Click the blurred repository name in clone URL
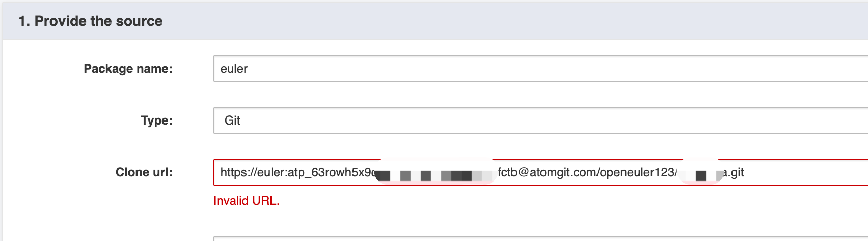This screenshot has width=868, height=241. pos(700,174)
